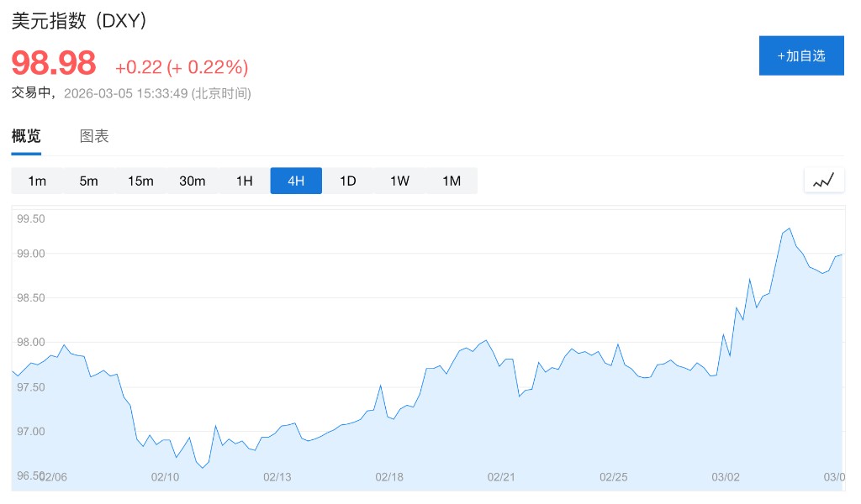Click the +0.22 (+0.22%) change text

tap(182, 67)
